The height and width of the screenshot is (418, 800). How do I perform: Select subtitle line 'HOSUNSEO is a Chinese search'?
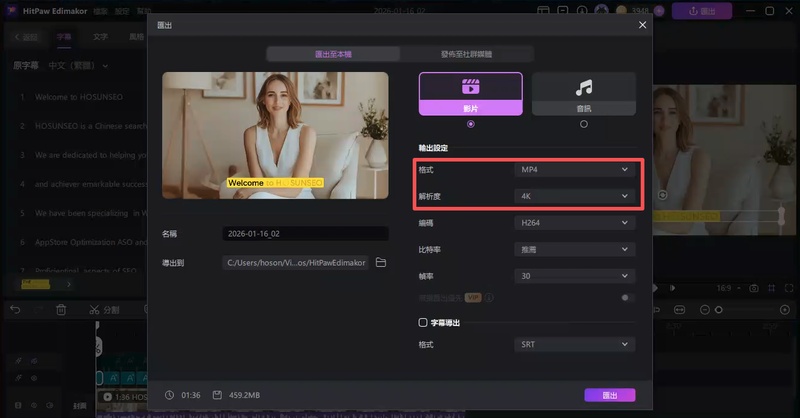pyautogui.click(x=90, y=126)
